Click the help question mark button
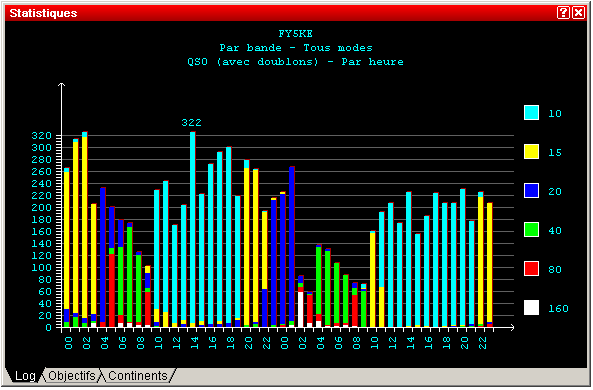The width and height of the screenshot is (593, 390). [x=563, y=13]
